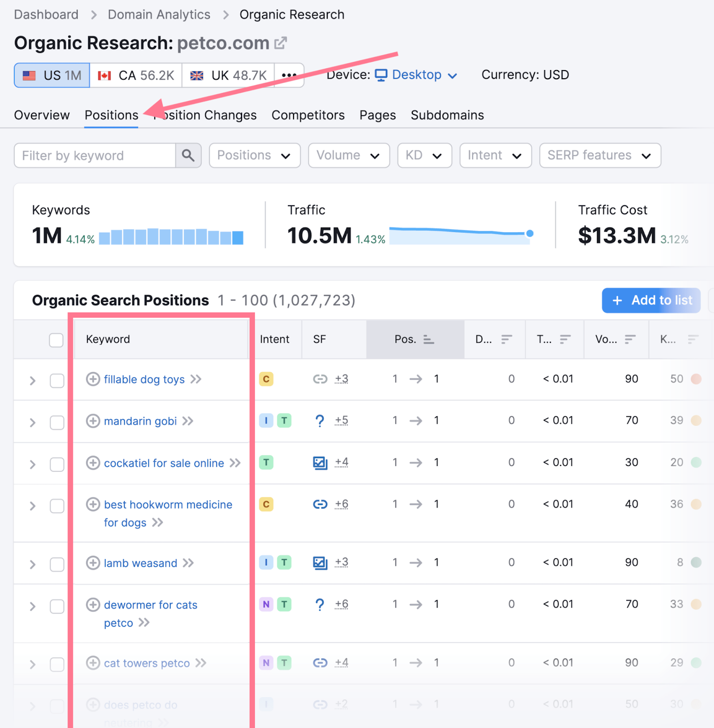This screenshot has width=714, height=728.
Task: Add 'mandarin gobi' via plus icon
Action: click(93, 421)
